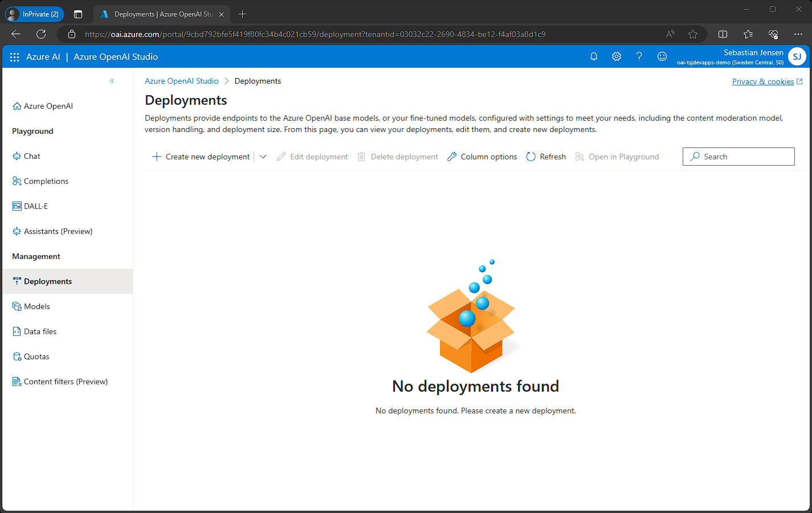Click the help question mark icon
Image resolution: width=812 pixels, height=513 pixels.
[x=639, y=56]
